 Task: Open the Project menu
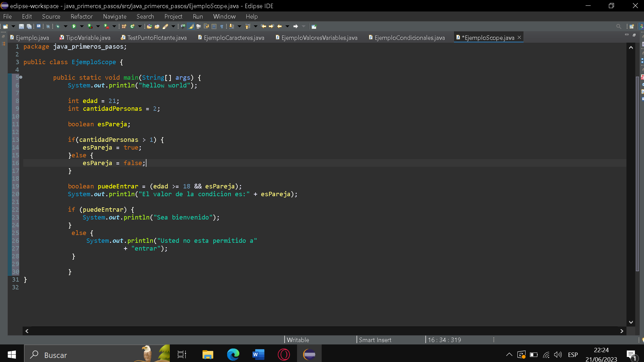pos(173,16)
